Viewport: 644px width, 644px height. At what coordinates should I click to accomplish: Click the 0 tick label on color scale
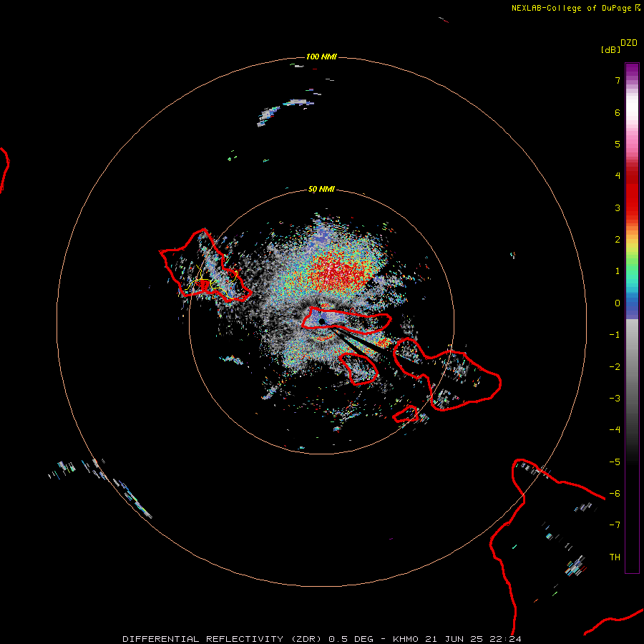click(x=618, y=303)
